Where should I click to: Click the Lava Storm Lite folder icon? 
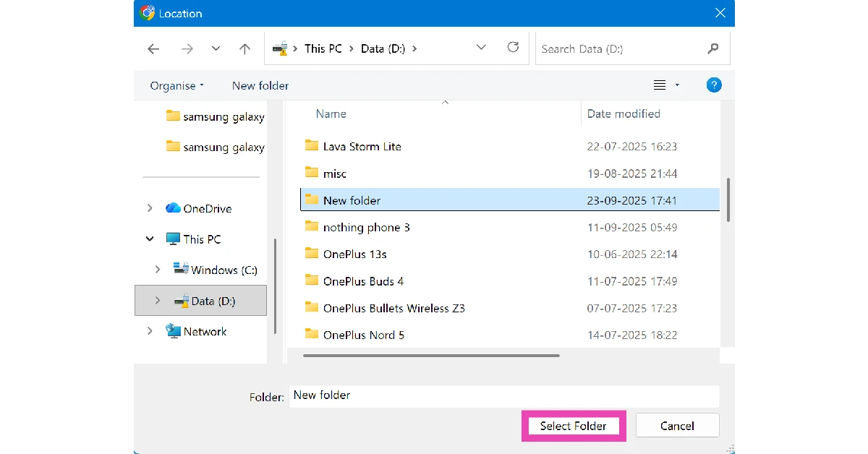coord(312,146)
